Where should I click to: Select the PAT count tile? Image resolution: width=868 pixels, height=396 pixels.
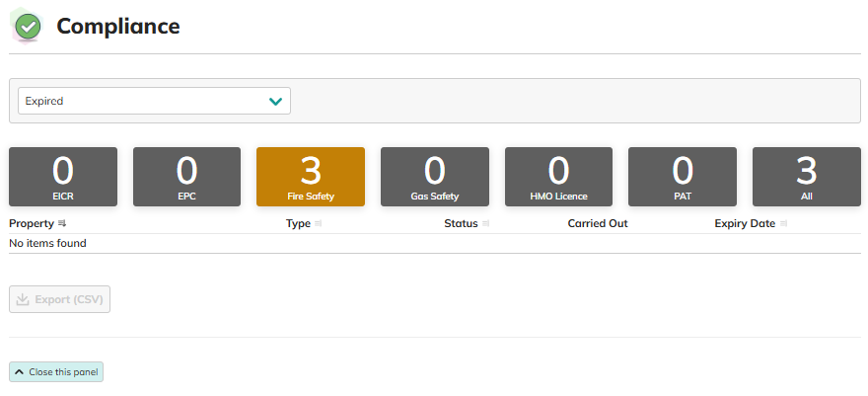click(683, 177)
